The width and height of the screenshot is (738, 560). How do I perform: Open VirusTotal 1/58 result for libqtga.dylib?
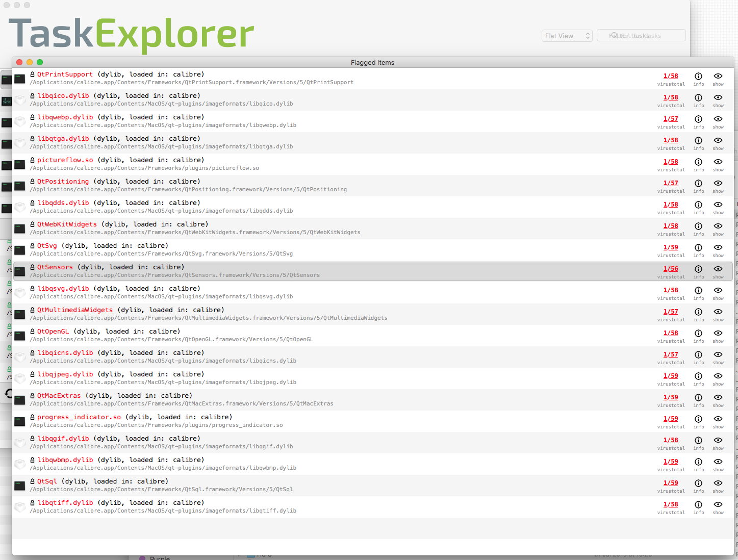pos(671,140)
